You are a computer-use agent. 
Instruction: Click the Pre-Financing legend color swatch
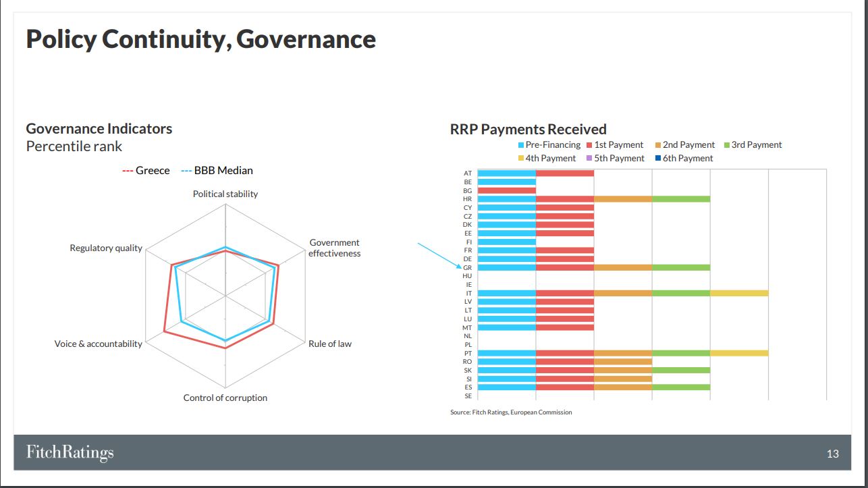click(521, 145)
